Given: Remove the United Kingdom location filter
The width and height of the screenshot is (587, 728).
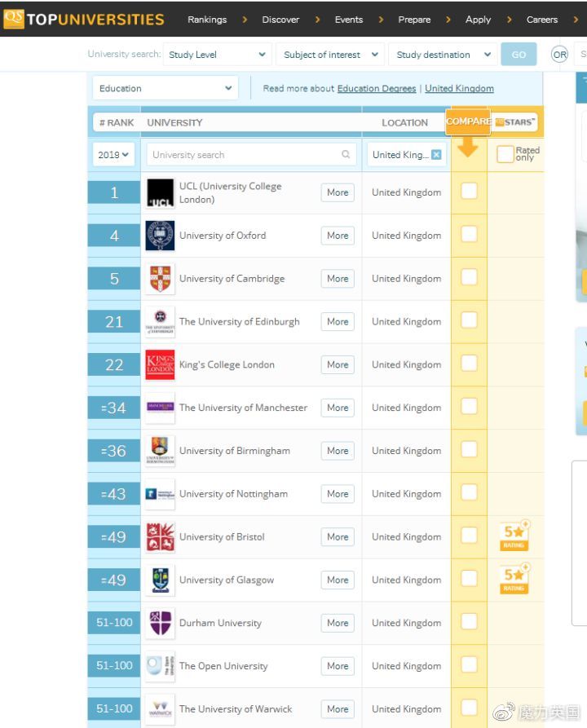Looking at the screenshot, I should point(436,155).
